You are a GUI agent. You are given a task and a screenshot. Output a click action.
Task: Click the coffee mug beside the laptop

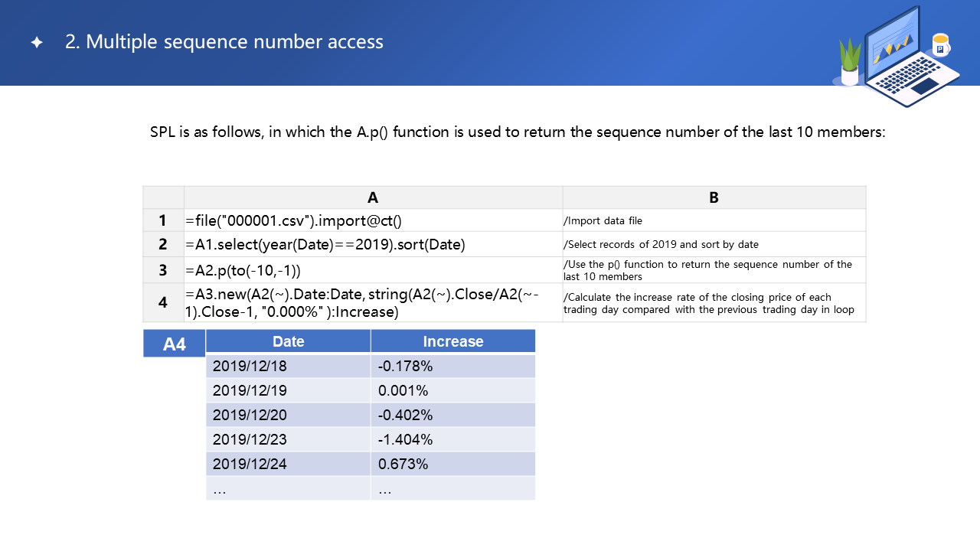pos(940,45)
